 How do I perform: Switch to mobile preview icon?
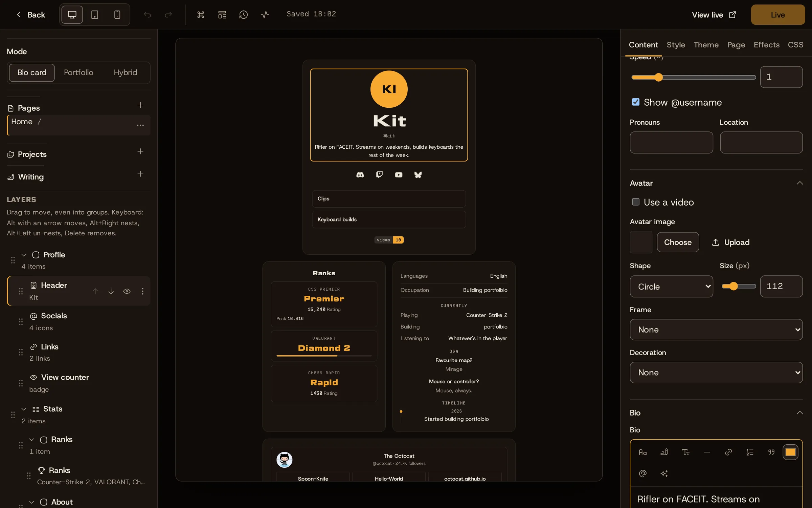[x=117, y=15]
